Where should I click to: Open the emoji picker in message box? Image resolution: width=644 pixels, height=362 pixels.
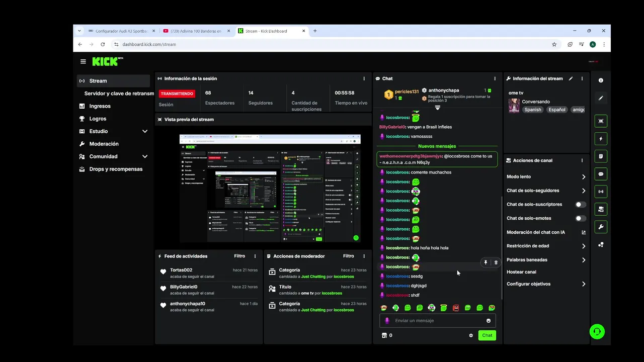click(489, 321)
